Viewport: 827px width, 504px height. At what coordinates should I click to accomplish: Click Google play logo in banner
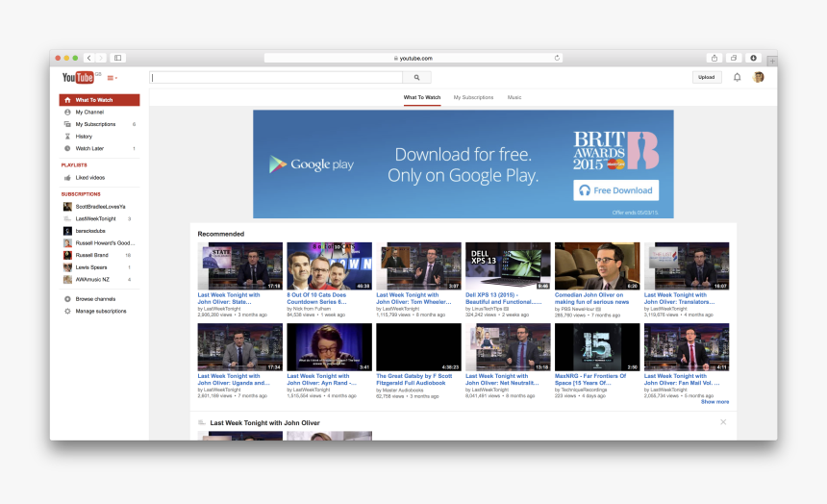click(x=312, y=164)
